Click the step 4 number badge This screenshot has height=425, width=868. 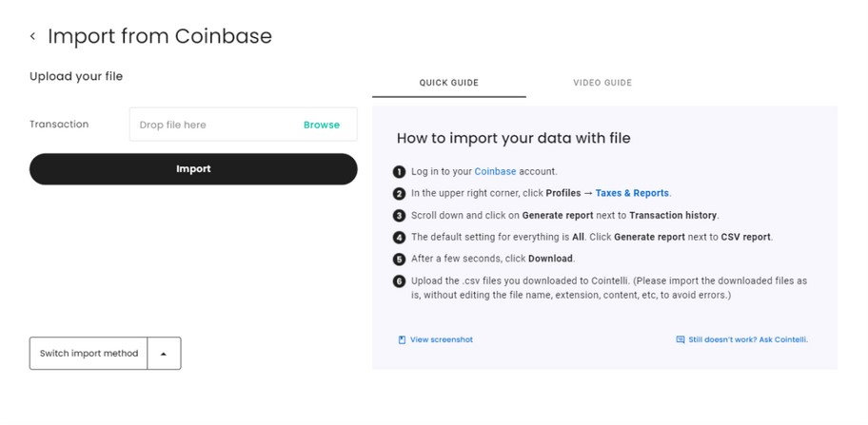click(x=399, y=237)
